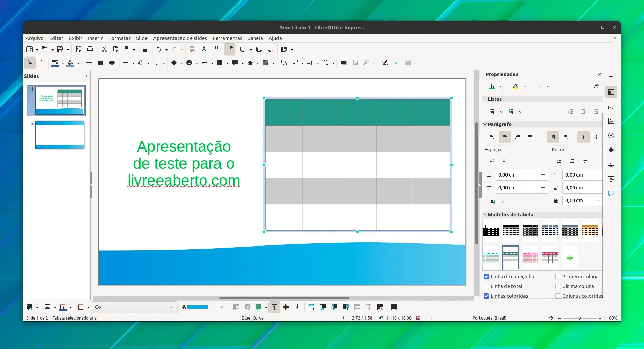Open highlighting color dropdown in sidebar

point(525,86)
